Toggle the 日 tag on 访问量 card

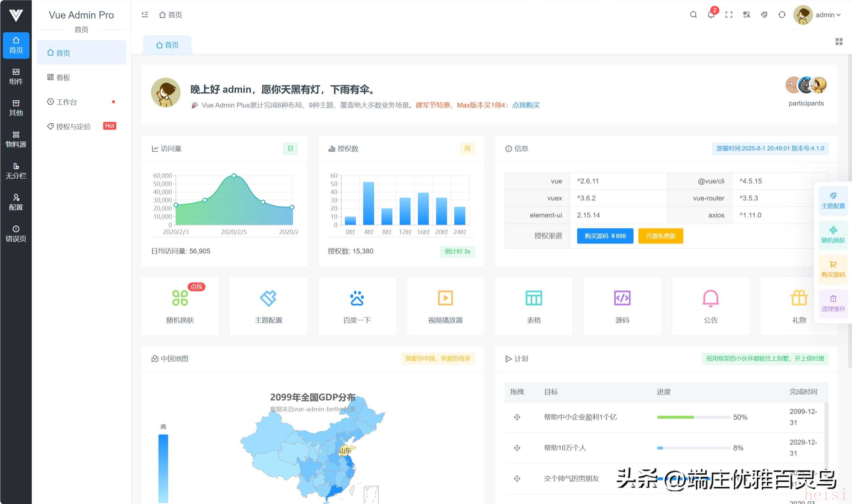click(290, 148)
